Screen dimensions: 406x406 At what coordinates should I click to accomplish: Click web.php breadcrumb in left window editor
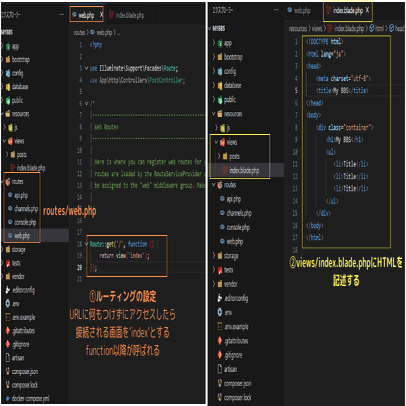104,32
